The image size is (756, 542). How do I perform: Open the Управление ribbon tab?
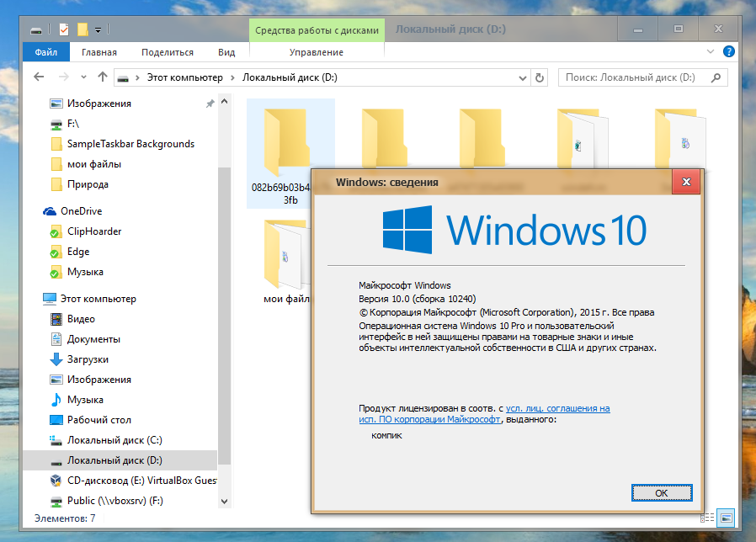coord(317,52)
